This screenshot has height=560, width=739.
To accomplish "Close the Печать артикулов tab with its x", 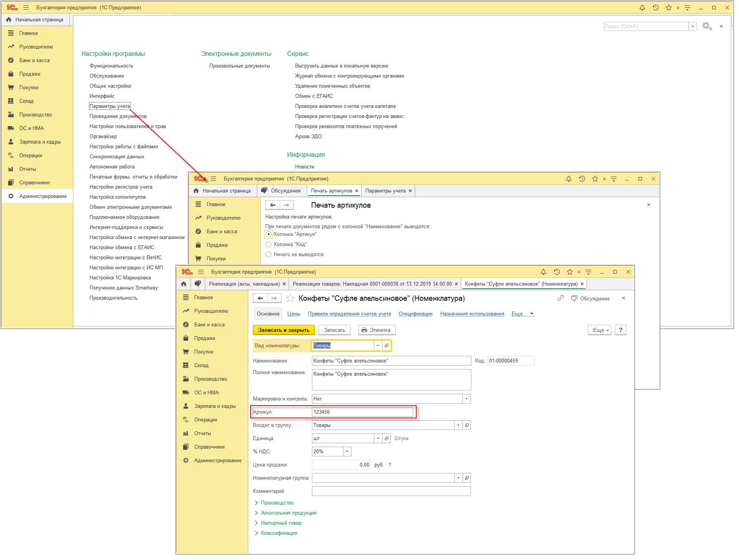I will coord(357,191).
